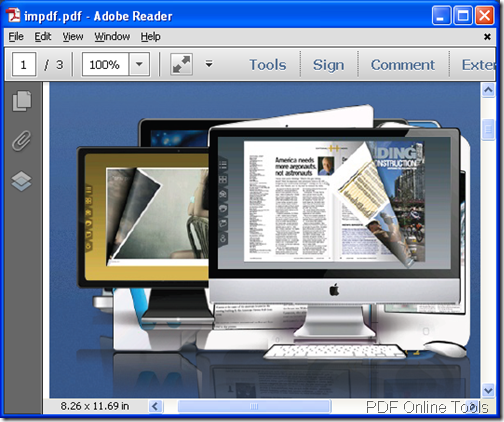Screen dimensions: 504x422
Task: Maximize the Adobe Reader window
Action: [x=463, y=15]
